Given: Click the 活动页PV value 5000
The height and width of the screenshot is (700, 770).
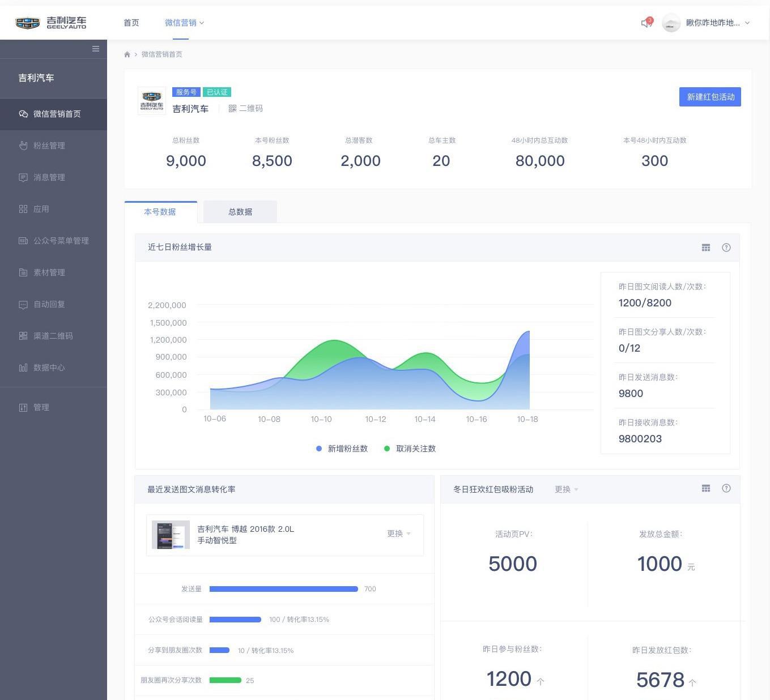Looking at the screenshot, I should (513, 564).
